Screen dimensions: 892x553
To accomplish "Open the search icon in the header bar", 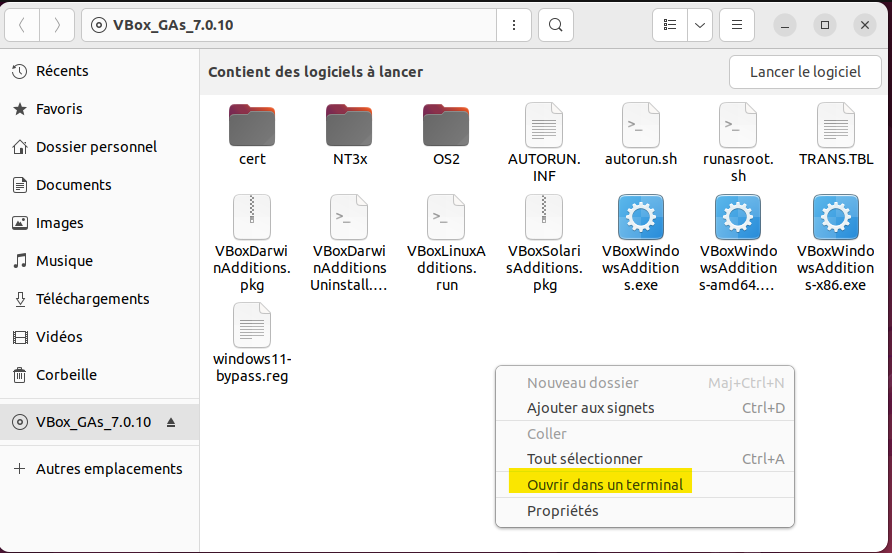I will pos(556,25).
